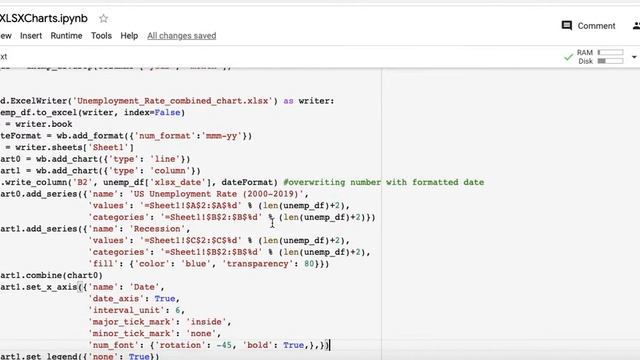Click the 'date_axis' key
640x360 pixels.
(116, 299)
